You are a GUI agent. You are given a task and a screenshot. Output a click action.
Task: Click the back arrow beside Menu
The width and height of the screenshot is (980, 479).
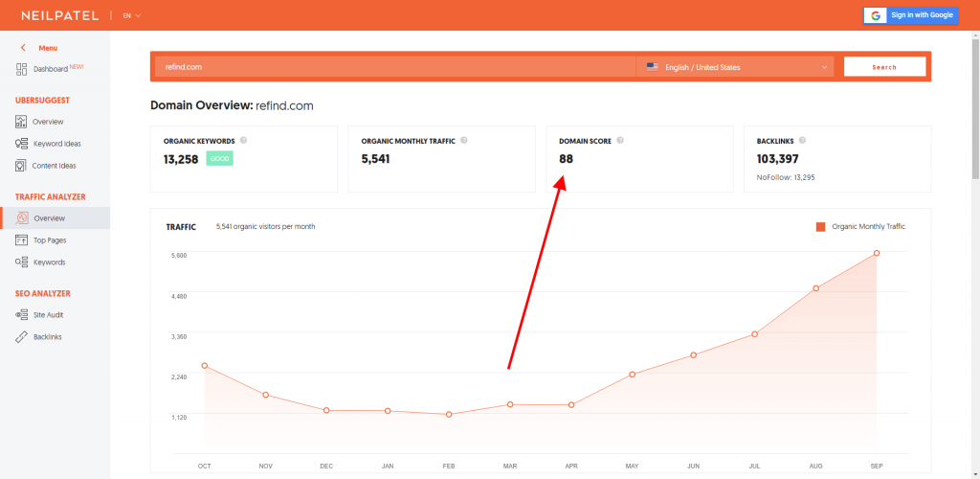23,48
